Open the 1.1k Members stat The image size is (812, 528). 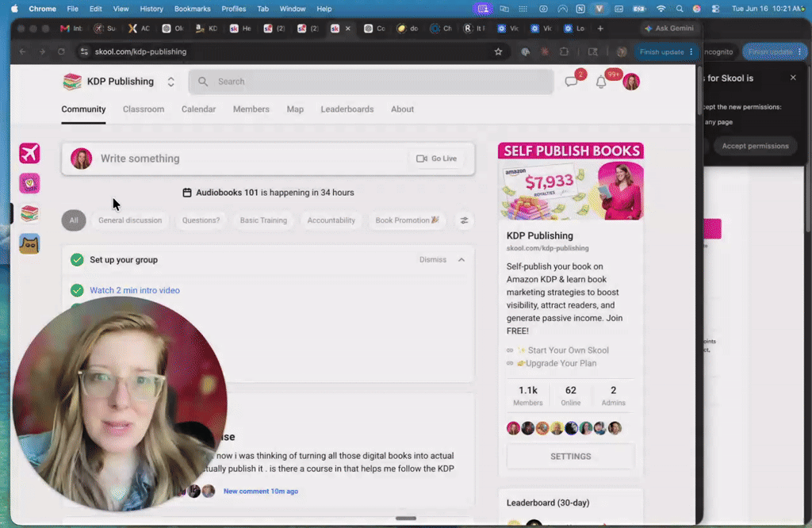pyautogui.click(x=527, y=396)
